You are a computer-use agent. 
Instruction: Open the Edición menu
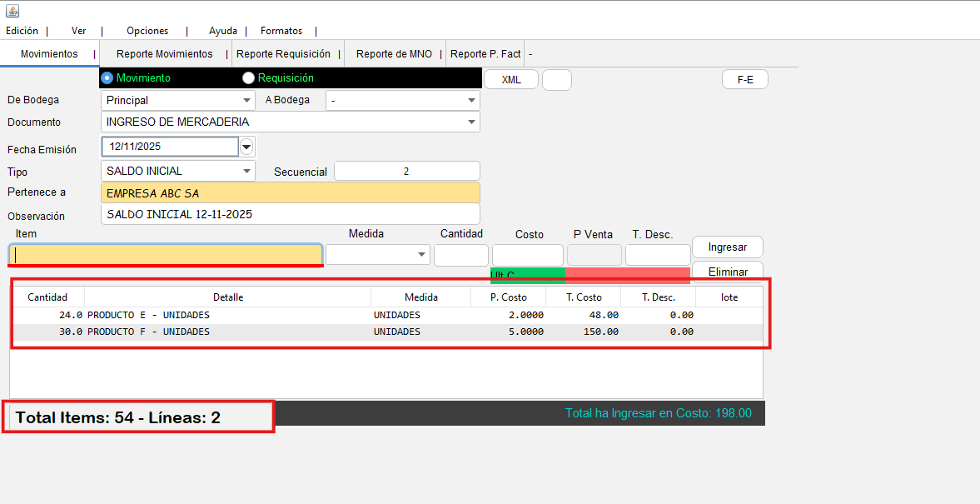[22, 31]
